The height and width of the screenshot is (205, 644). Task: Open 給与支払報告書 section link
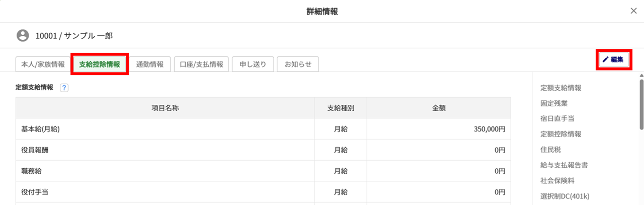click(x=564, y=165)
